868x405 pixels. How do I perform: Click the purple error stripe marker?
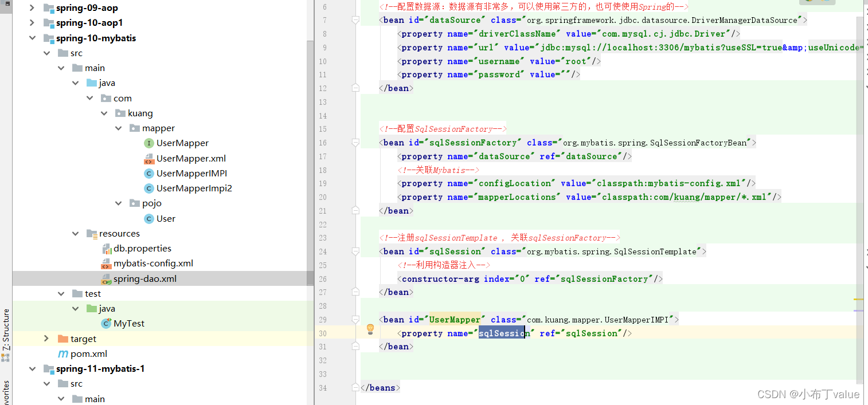pyautogui.click(x=858, y=310)
